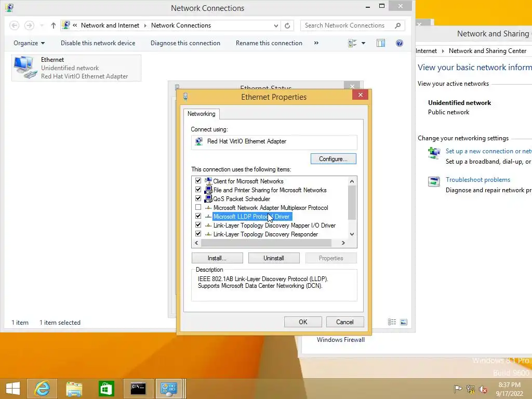
Task: Click items list vertical scrollbar thumb
Action: pyautogui.click(x=352, y=203)
